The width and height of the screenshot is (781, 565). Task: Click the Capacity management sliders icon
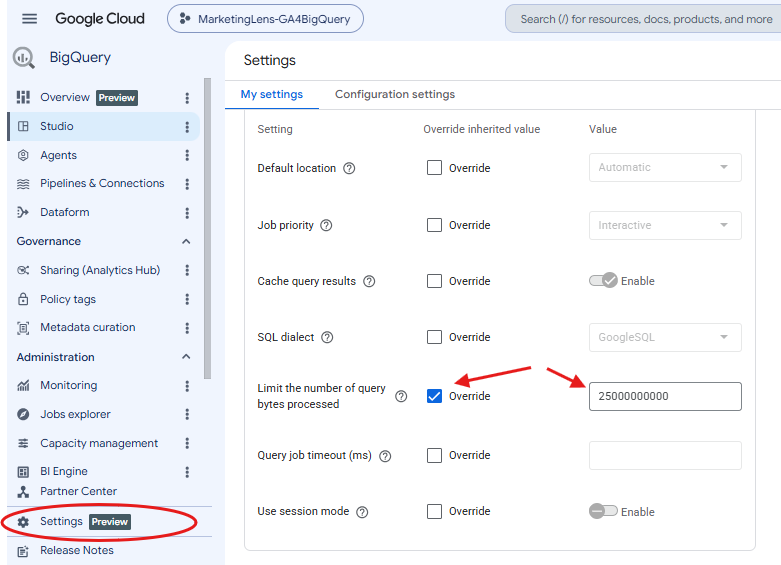click(23, 443)
